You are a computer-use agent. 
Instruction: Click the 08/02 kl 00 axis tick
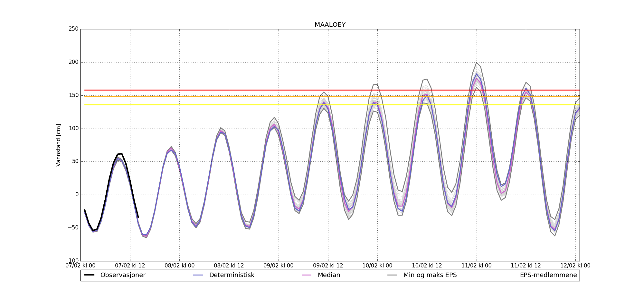(180, 266)
